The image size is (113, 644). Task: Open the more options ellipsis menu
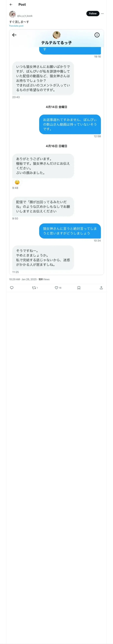pyautogui.click(x=102, y=14)
